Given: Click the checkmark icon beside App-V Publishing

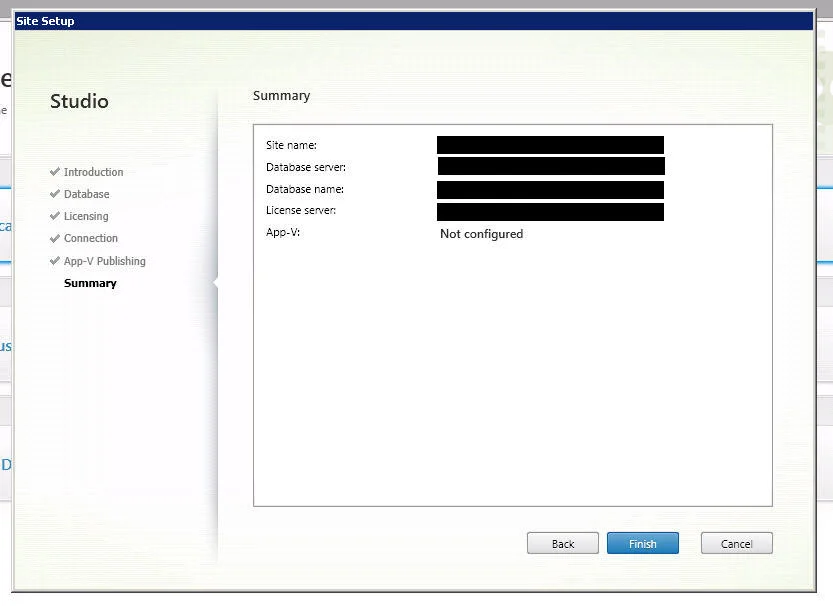Looking at the screenshot, I should [55, 261].
